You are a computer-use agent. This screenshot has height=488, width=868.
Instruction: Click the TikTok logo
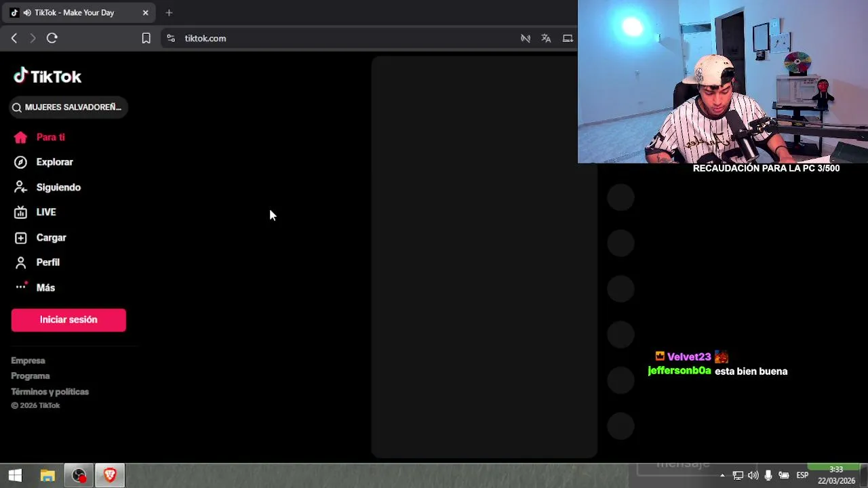pyautogui.click(x=47, y=76)
